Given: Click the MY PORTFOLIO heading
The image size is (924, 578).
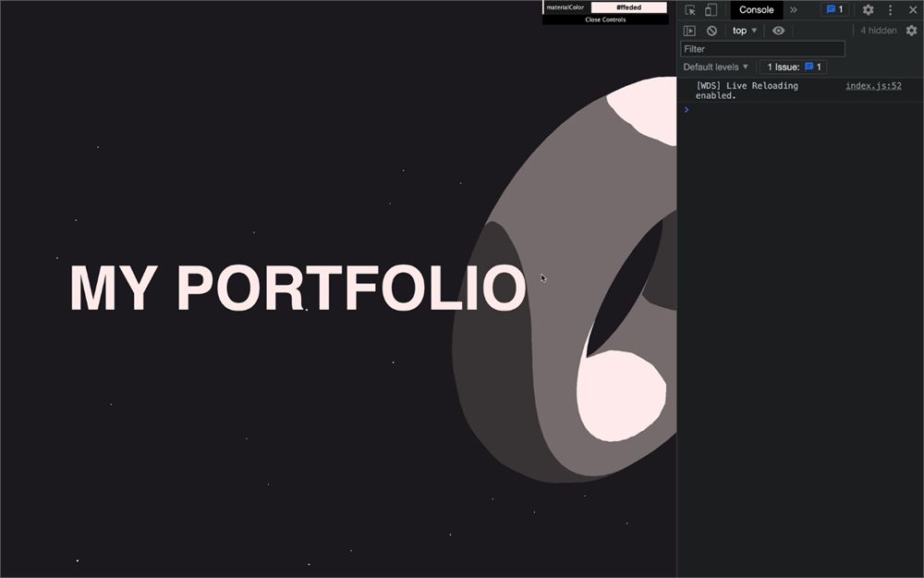Looking at the screenshot, I should point(298,288).
